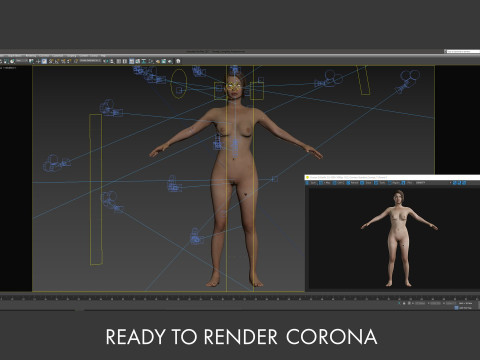Click the Mirror tool icon
Viewport: 480px width, 360px height.
pos(106,61)
